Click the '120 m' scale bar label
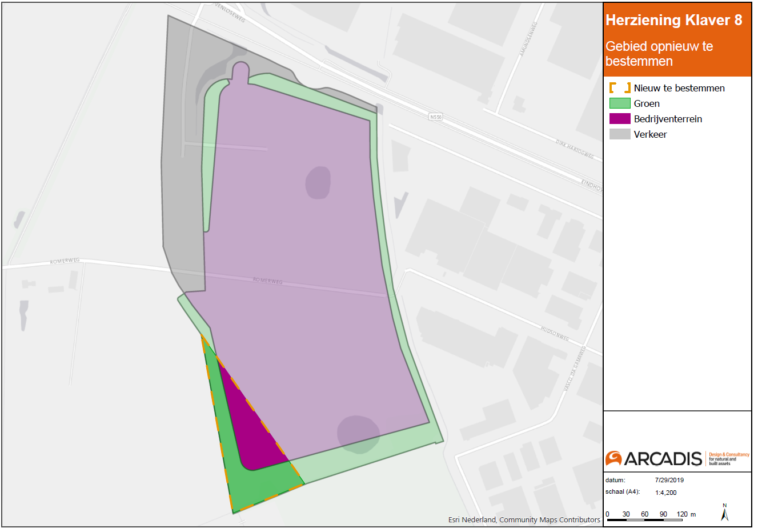Image resolution: width=758 pixels, height=532 pixels. coord(686,514)
